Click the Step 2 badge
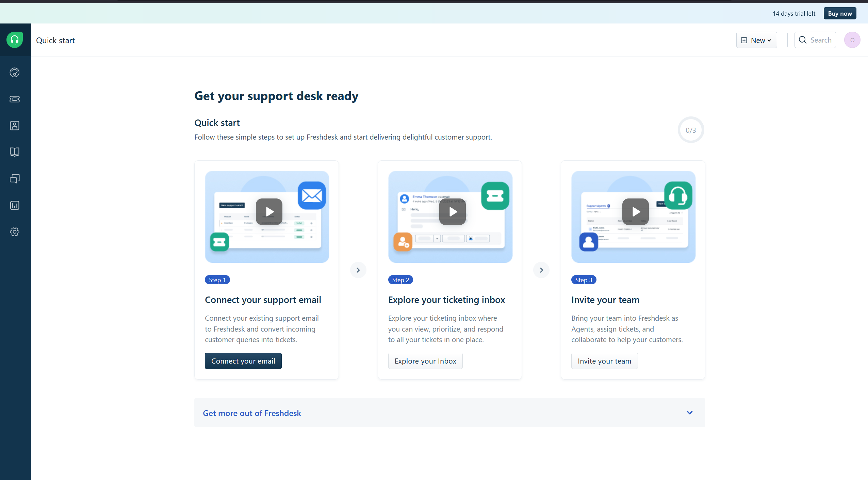The height and width of the screenshot is (480, 868). click(x=400, y=280)
